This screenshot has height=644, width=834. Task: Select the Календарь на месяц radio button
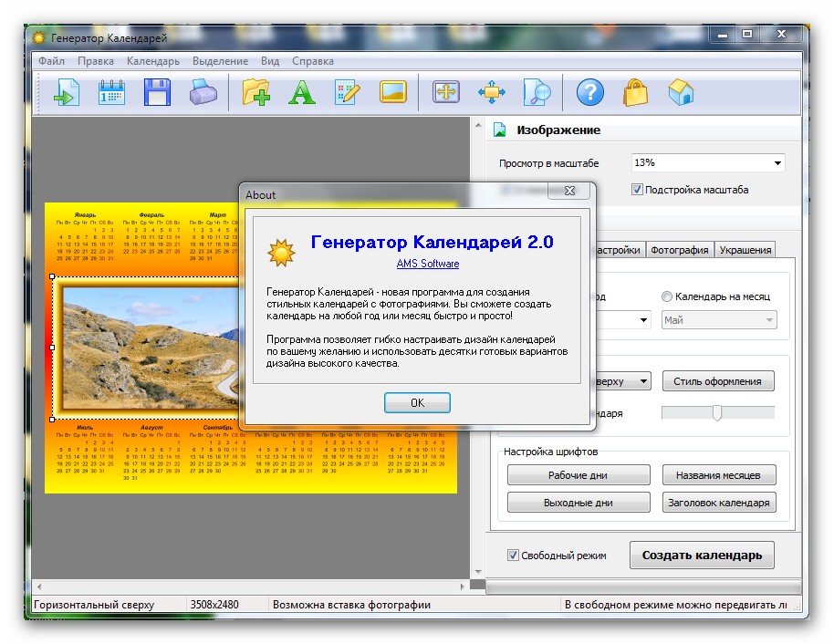point(667,296)
